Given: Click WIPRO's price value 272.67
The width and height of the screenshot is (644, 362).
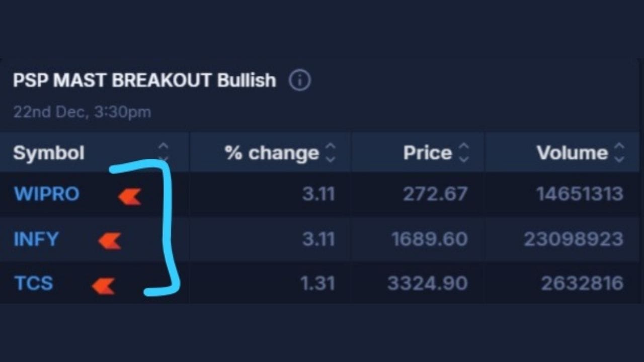Looking at the screenshot, I should pos(435,194).
